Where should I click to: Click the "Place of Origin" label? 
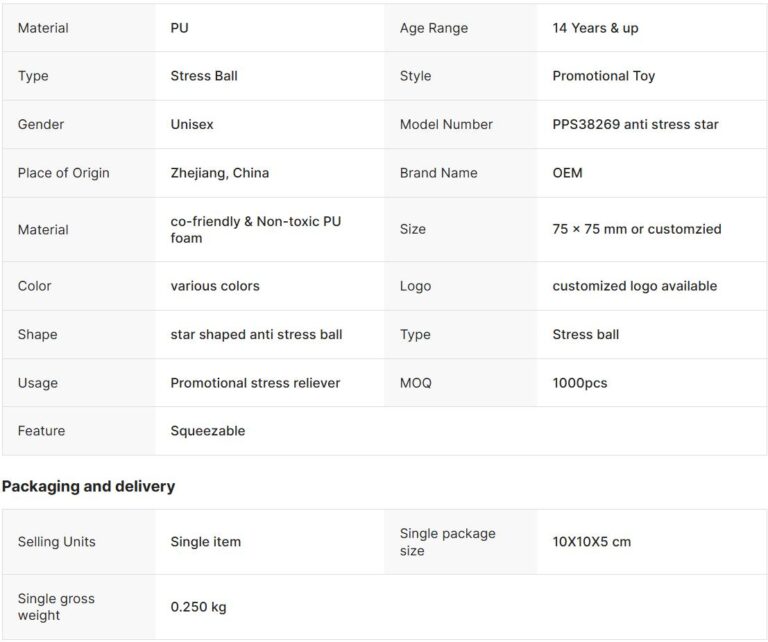pos(63,173)
